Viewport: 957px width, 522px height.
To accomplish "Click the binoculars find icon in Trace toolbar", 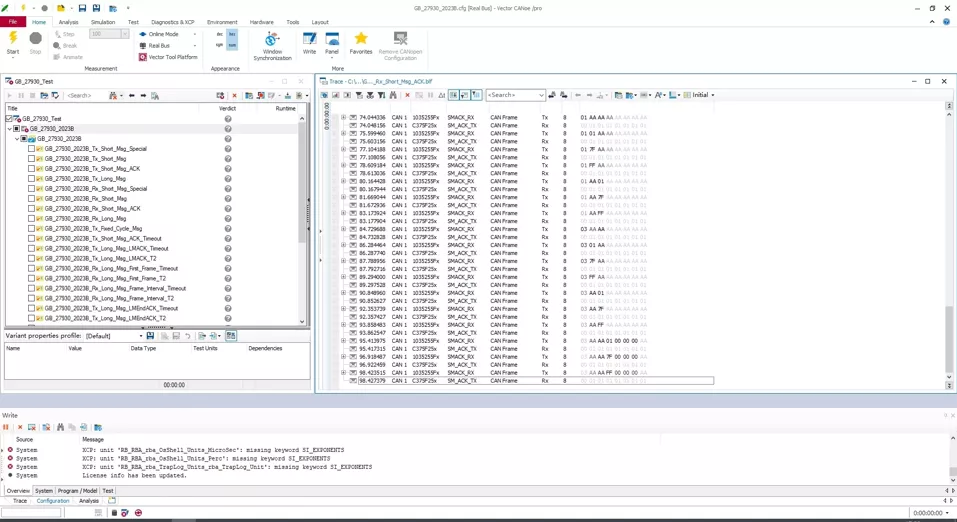I will coord(393,95).
